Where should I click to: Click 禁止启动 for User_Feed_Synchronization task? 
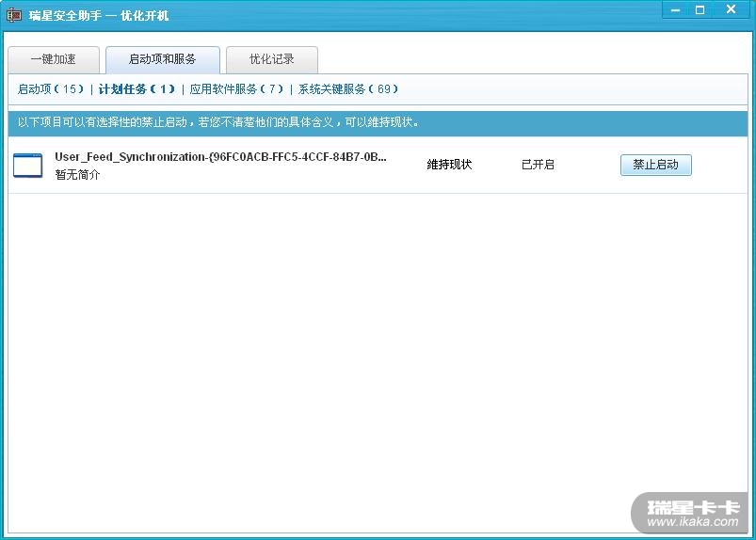pos(655,165)
